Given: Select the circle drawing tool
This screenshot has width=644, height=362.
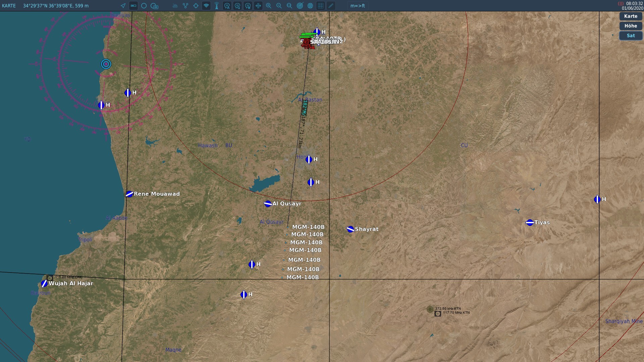Looking at the screenshot, I should coord(144,6).
